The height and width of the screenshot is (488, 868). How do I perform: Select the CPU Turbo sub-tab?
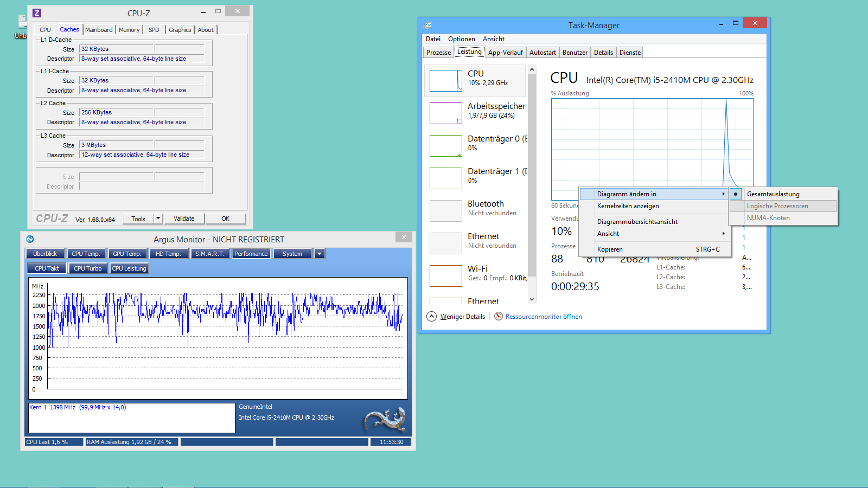88,268
